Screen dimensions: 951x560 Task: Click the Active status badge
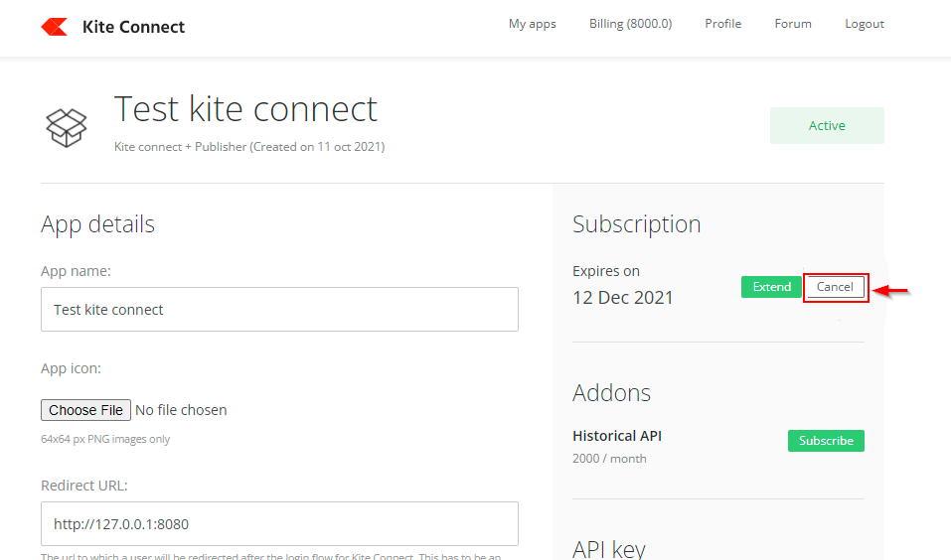pos(827,125)
